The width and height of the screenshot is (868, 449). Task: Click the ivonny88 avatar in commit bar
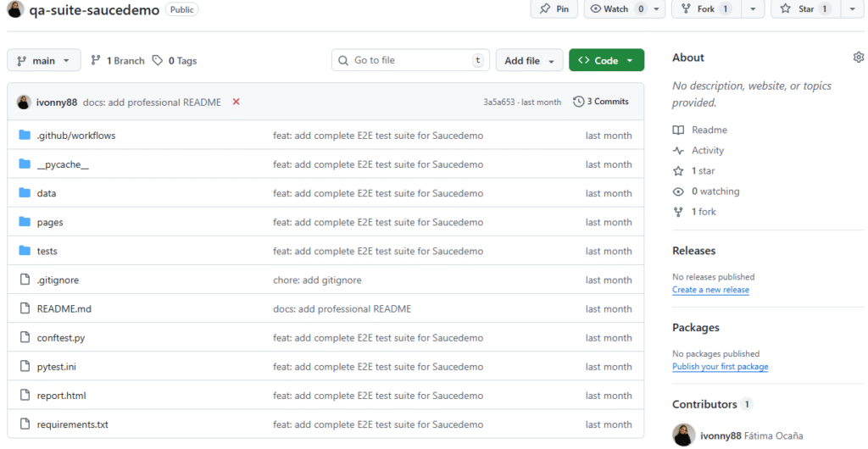(x=24, y=102)
